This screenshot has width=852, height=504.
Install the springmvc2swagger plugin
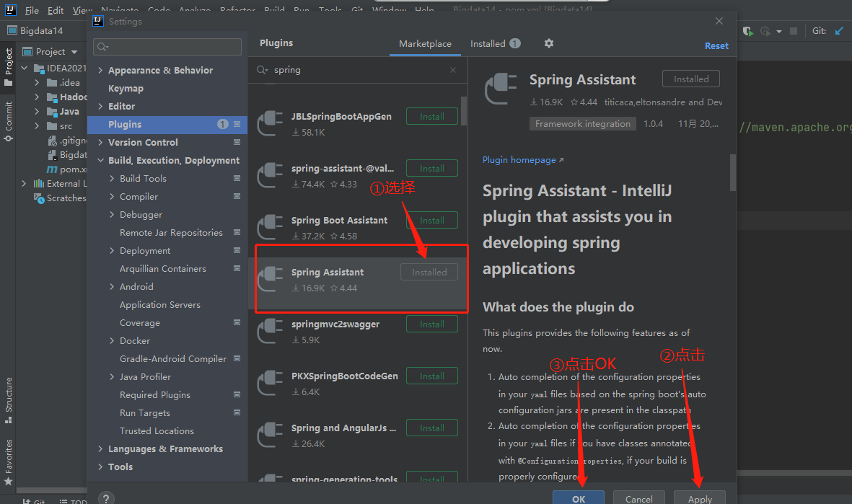click(x=432, y=324)
